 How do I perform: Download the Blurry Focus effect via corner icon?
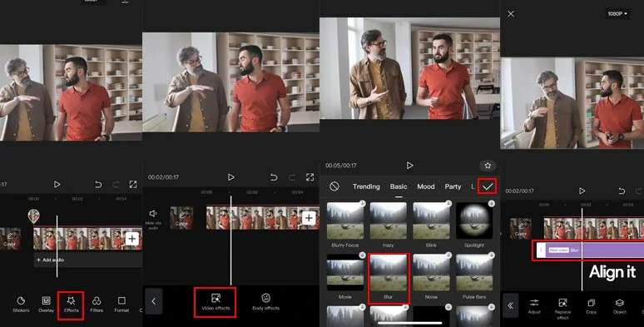[x=362, y=204]
